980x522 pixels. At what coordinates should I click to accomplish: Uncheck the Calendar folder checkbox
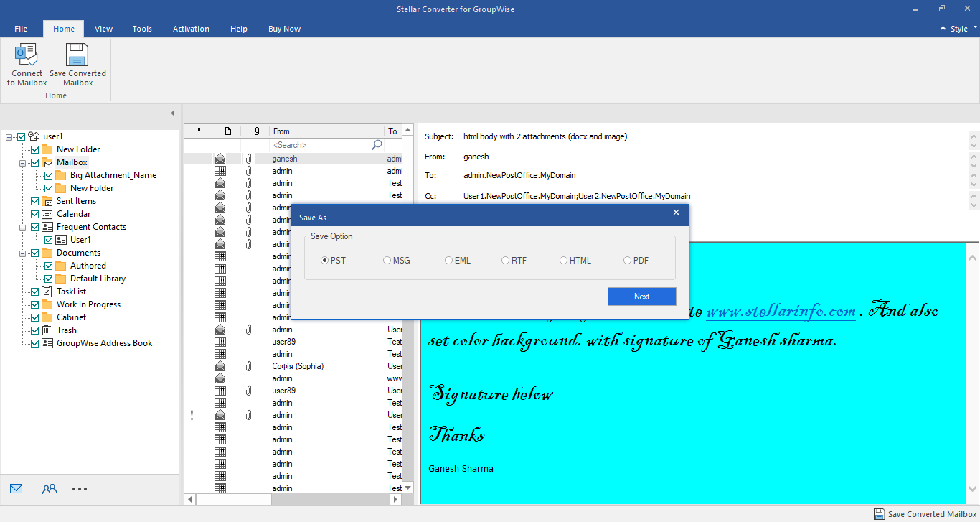[34, 214]
